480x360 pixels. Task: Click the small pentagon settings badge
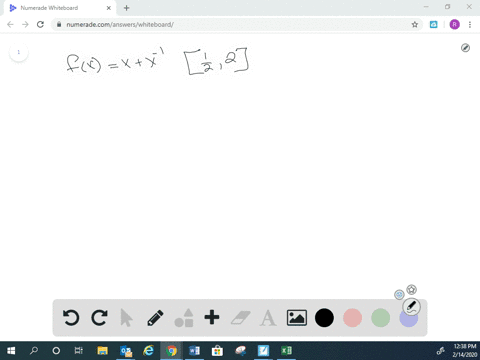[412, 289]
